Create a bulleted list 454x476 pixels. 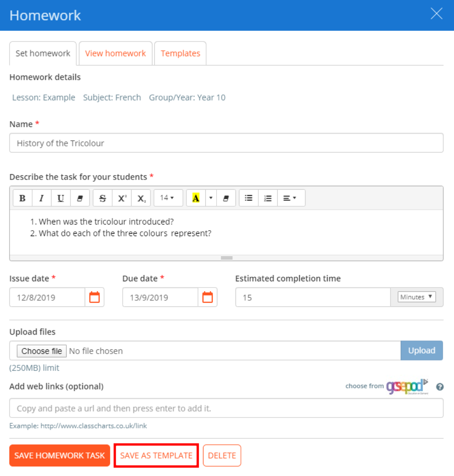coord(248,198)
